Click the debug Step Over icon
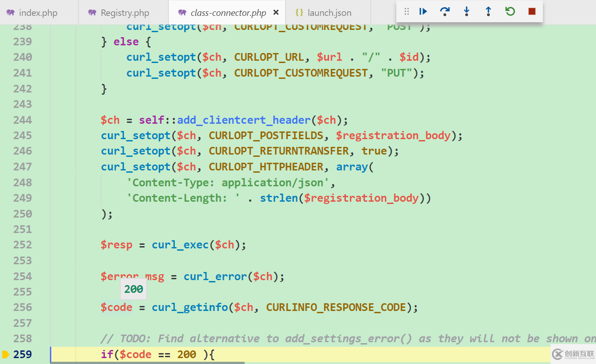 point(445,12)
